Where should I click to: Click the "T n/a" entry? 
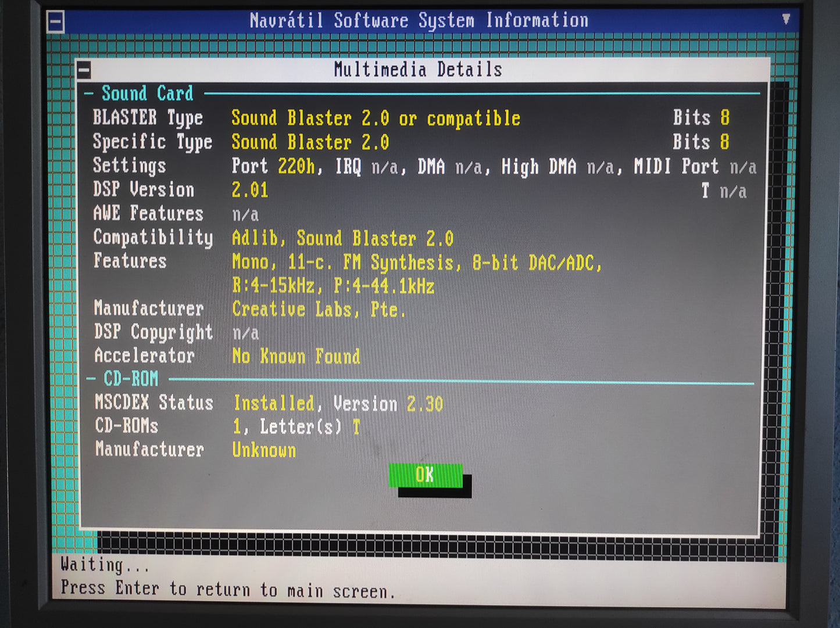coord(724,191)
